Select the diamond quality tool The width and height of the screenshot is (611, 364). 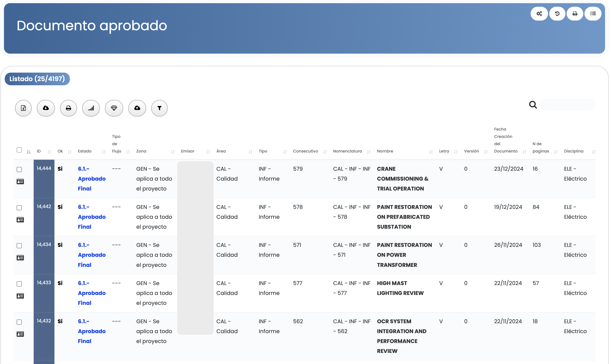[114, 108]
